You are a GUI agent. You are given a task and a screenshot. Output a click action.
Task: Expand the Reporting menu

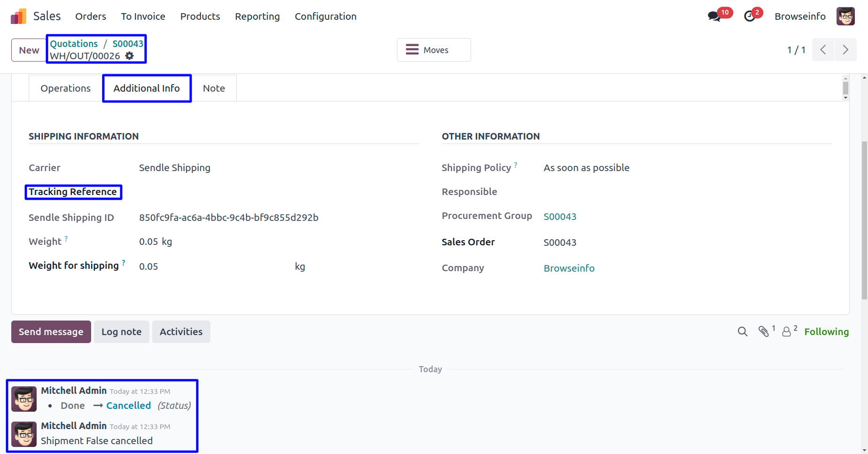pyautogui.click(x=257, y=16)
